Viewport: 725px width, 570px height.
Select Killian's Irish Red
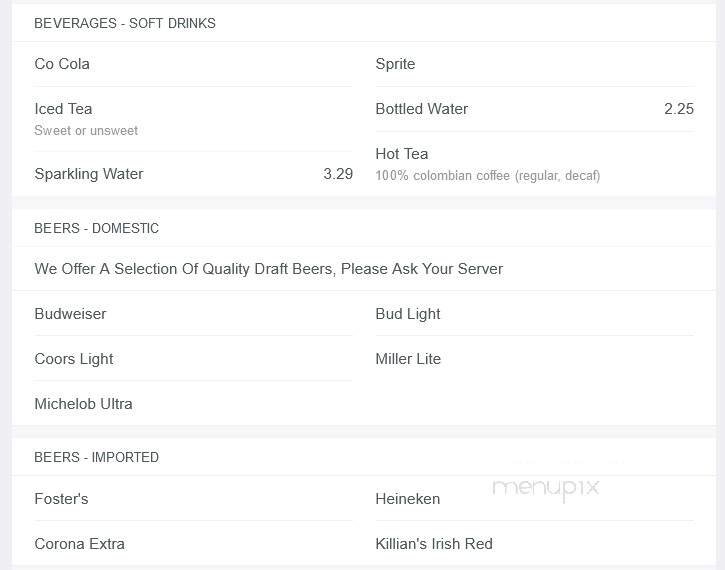click(434, 544)
